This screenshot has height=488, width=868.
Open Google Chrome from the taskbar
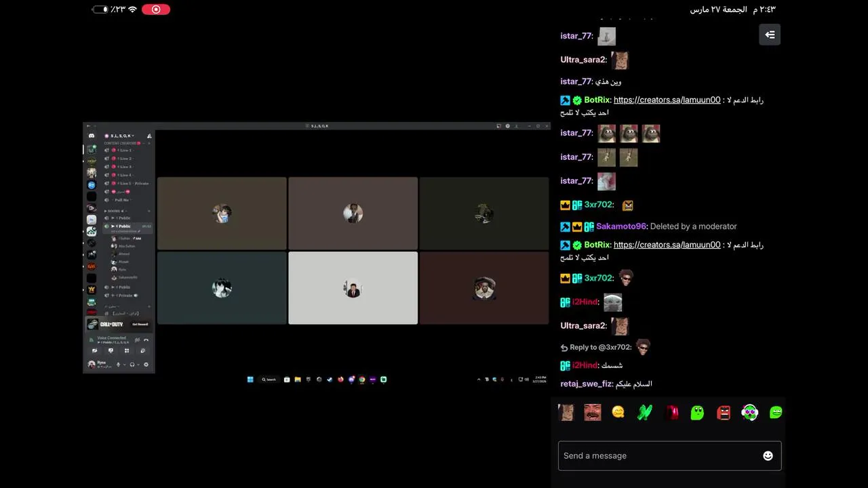pyautogui.click(x=362, y=380)
